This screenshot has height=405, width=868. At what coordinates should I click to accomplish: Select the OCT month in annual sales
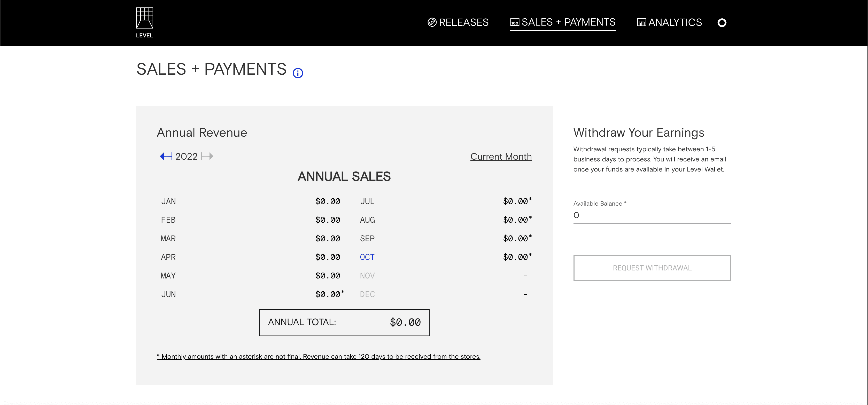tap(367, 257)
